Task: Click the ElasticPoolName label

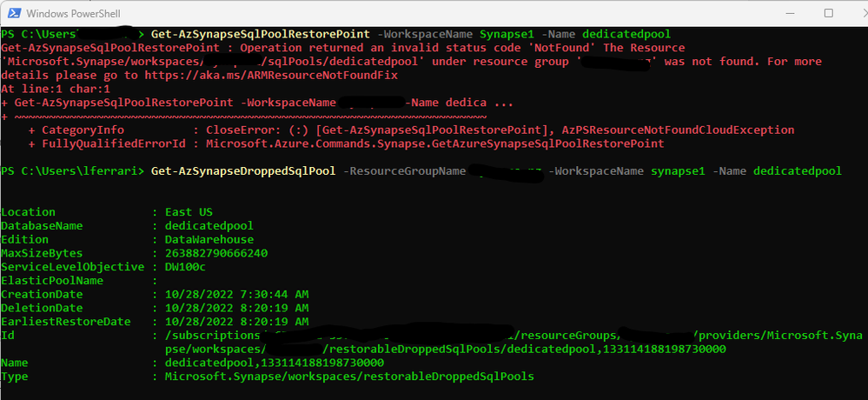Action: pyautogui.click(x=52, y=281)
